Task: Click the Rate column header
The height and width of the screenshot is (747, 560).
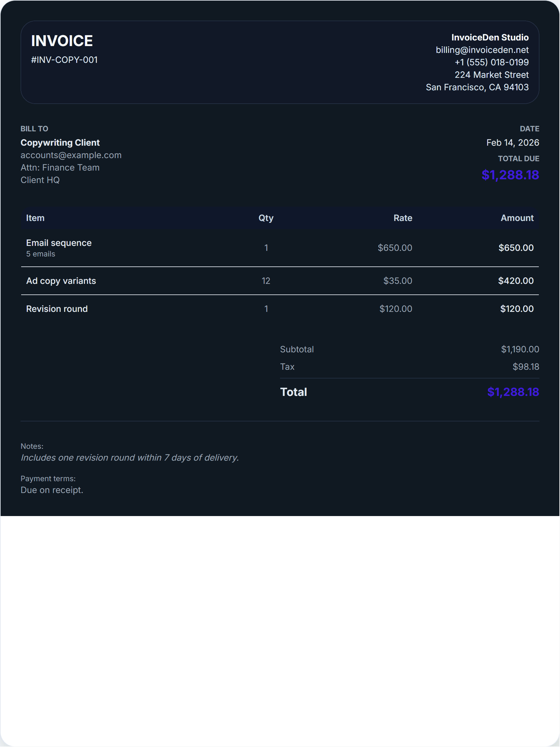Action: [x=402, y=218]
